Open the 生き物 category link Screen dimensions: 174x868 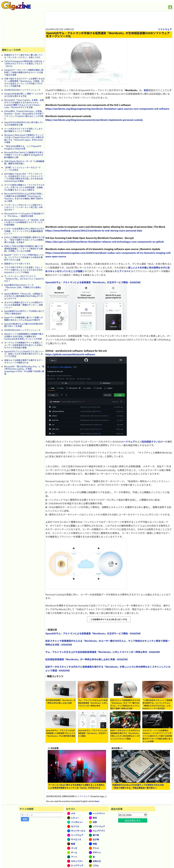(x=96, y=840)
